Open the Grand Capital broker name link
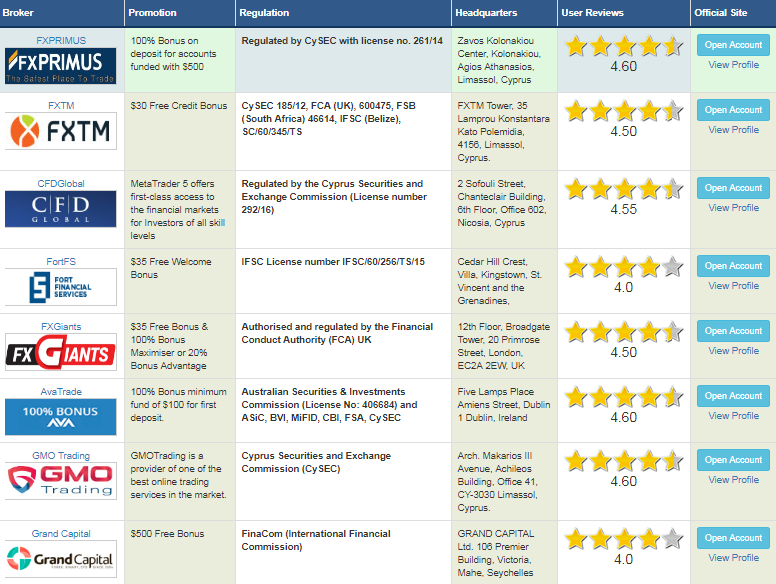This screenshot has height=584, width=776. click(x=61, y=534)
